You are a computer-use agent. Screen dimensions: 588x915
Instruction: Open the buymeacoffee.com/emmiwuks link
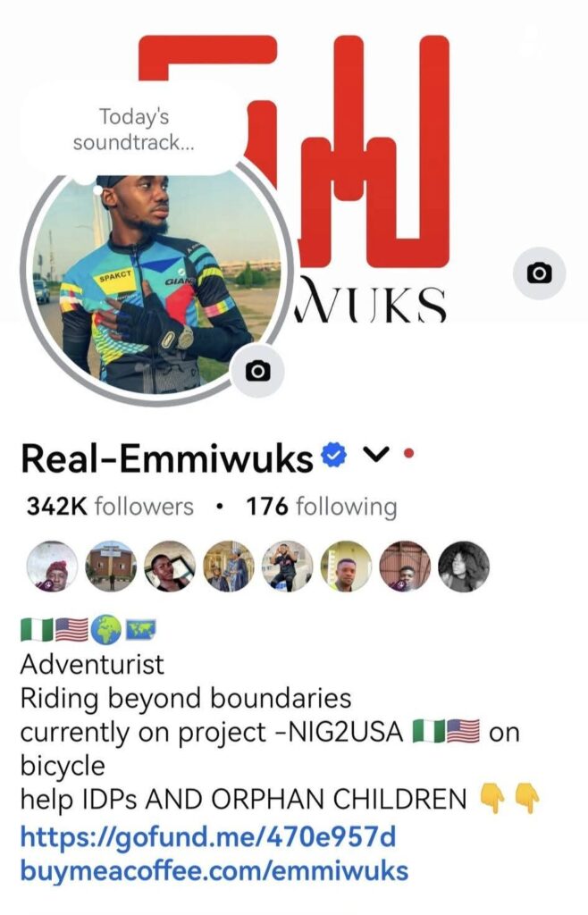point(214,870)
